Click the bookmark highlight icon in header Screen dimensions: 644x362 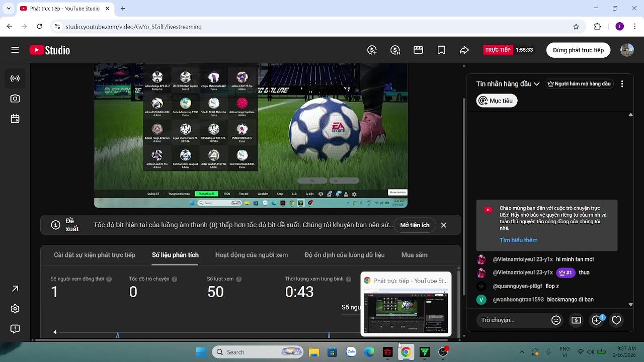tap(441, 50)
